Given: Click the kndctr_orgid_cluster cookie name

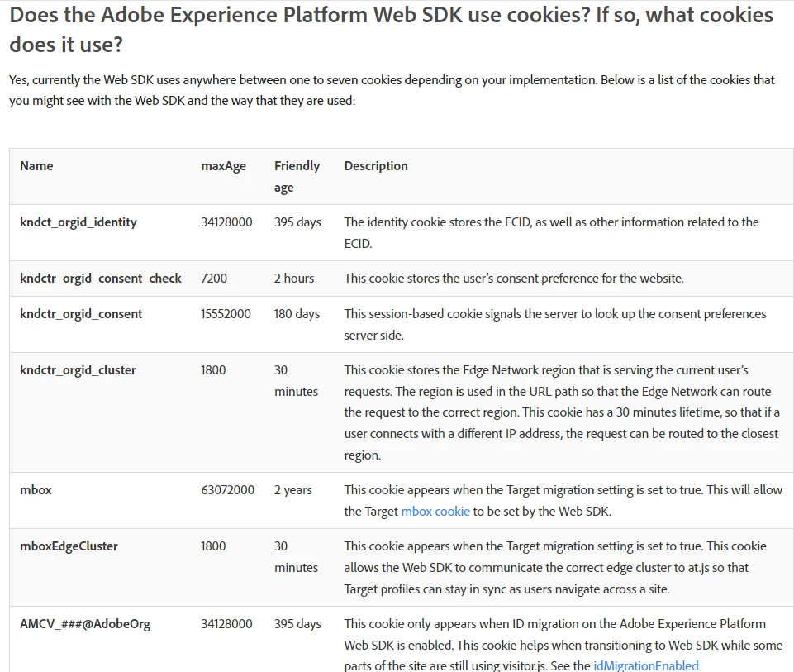Looking at the screenshot, I should (x=79, y=370).
